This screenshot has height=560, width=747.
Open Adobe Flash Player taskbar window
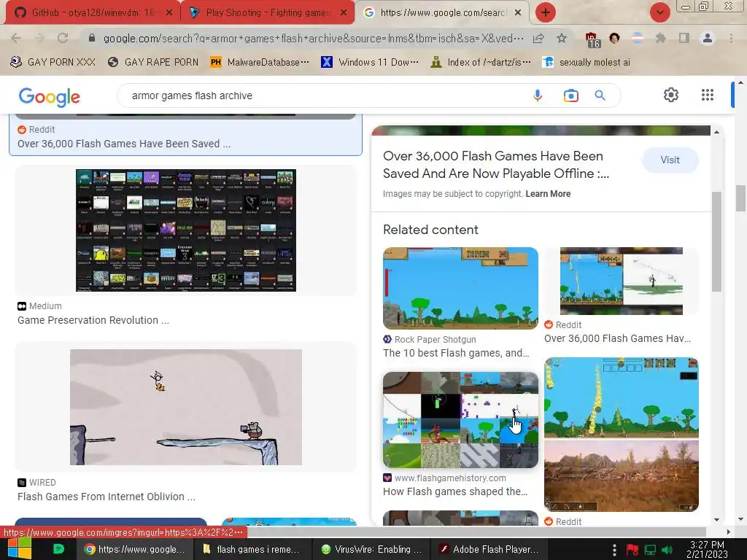tap(489, 549)
